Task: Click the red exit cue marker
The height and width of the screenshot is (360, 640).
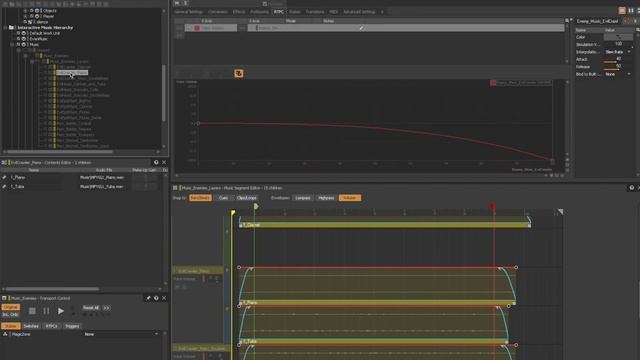Action: pyautogui.click(x=493, y=207)
